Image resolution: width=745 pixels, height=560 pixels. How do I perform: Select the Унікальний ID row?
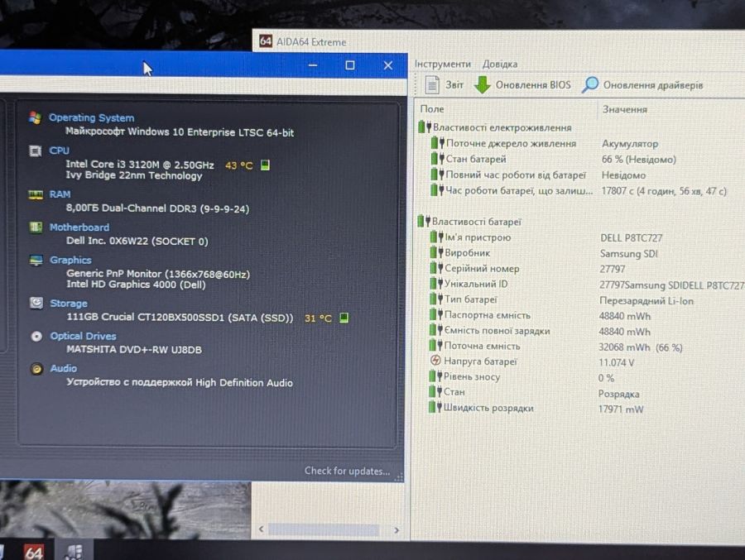585,285
